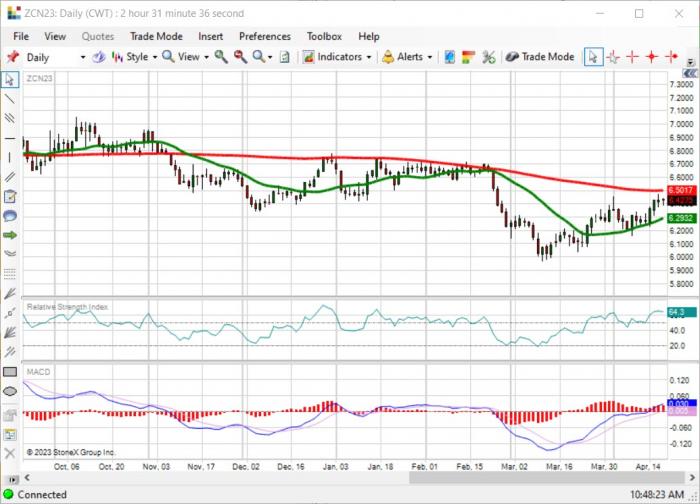The image size is (700, 504).
Task: Select the ellipse drawing tool
Action: click(x=9, y=392)
